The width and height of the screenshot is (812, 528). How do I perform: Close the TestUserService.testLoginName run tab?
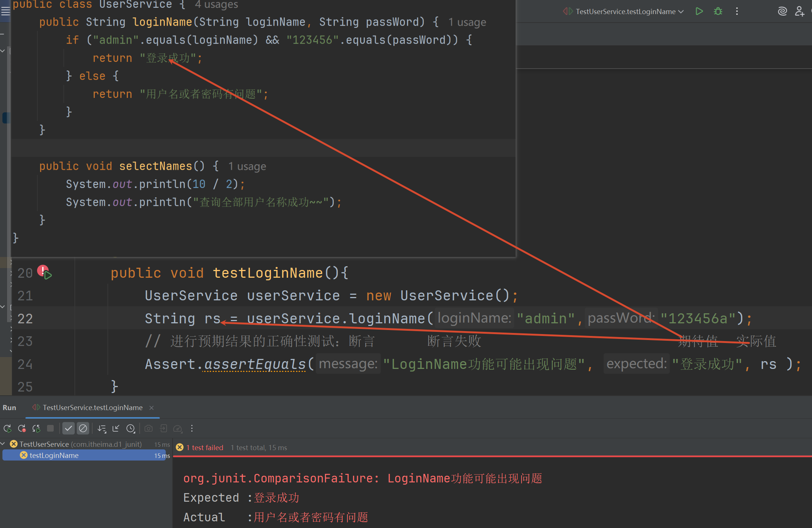152,408
